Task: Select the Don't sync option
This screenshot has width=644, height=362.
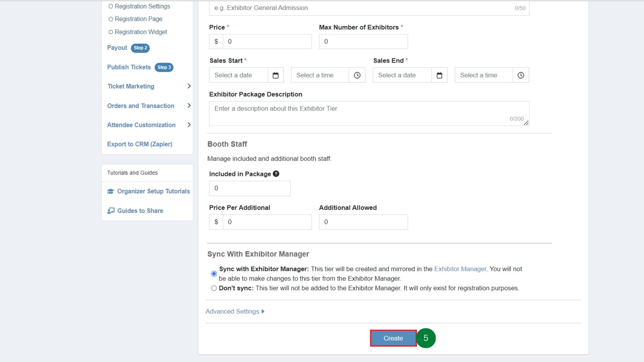Action: 214,288
